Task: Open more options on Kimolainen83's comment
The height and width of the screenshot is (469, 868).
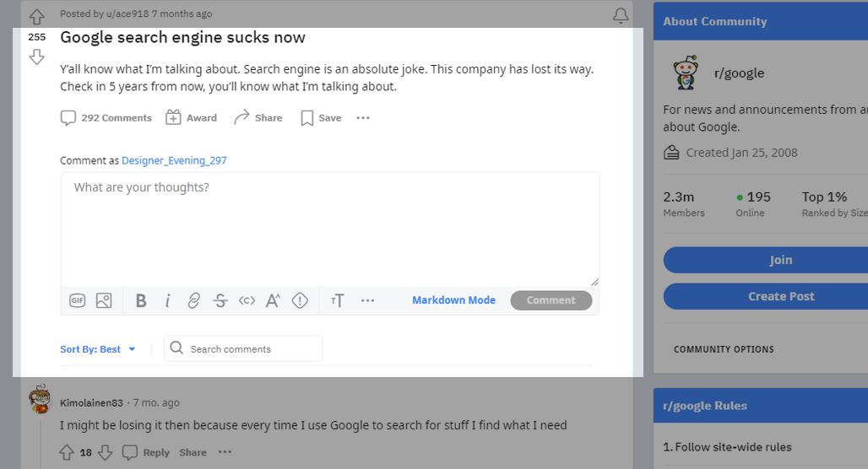Action: pos(225,452)
